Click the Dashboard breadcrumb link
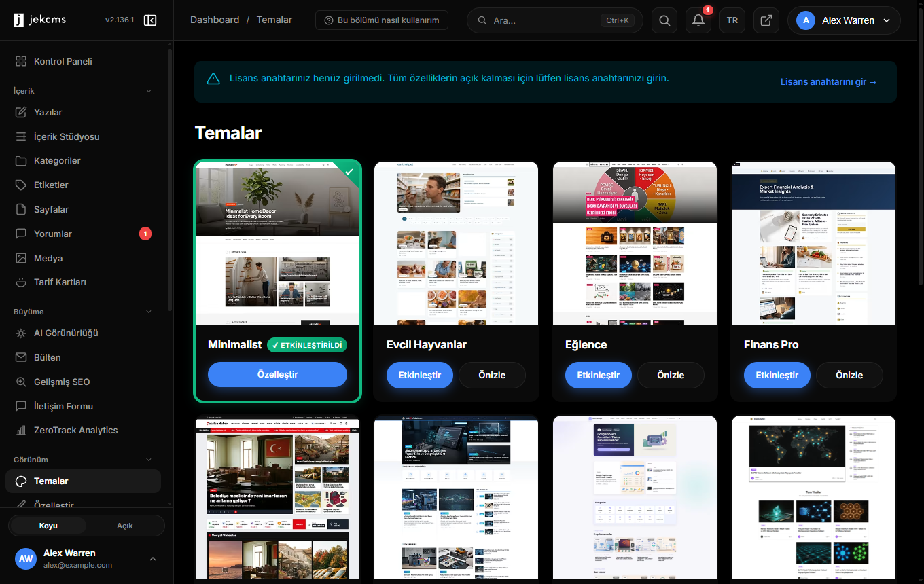 (x=215, y=20)
